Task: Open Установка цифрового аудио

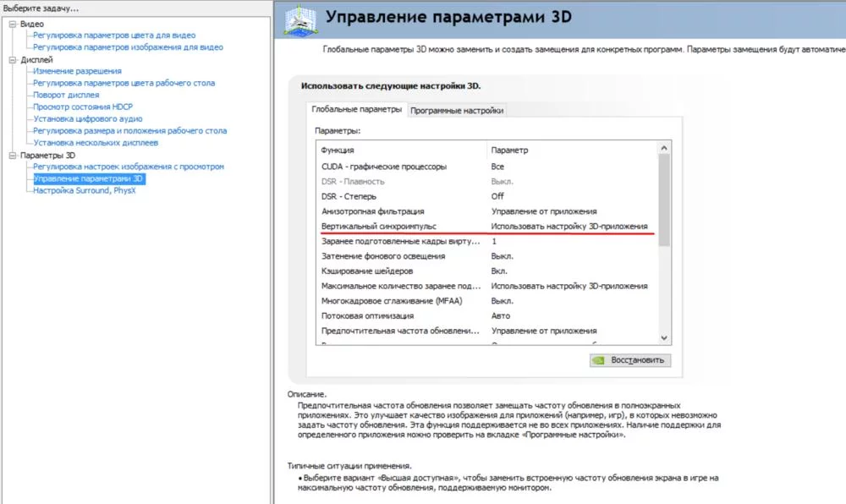Action: [x=88, y=118]
